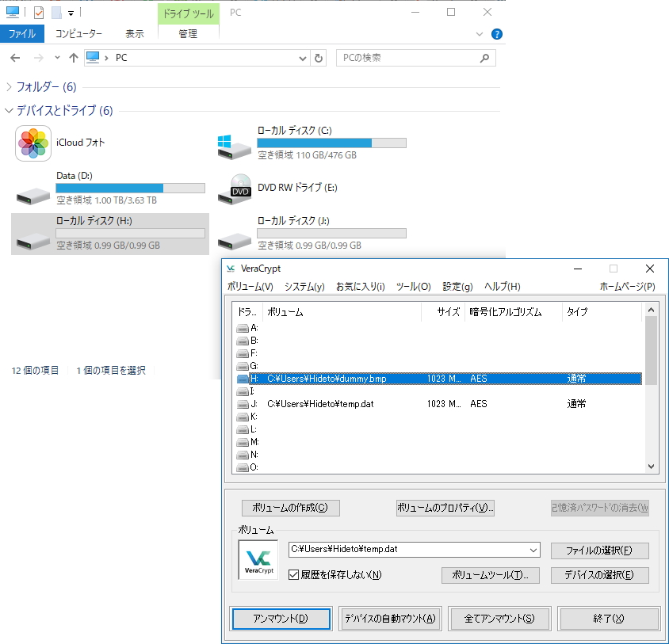Viewport: 669px width, 644px height.
Task: Open the iCloud フォト drive icon
Action: (x=32, y=145)
